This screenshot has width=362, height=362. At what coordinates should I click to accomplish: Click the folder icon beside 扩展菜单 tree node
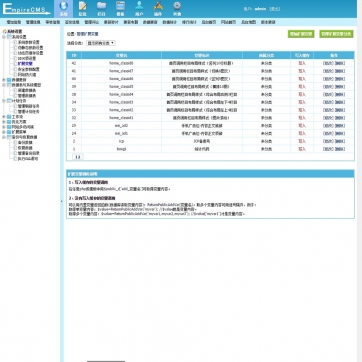(9, 132)
